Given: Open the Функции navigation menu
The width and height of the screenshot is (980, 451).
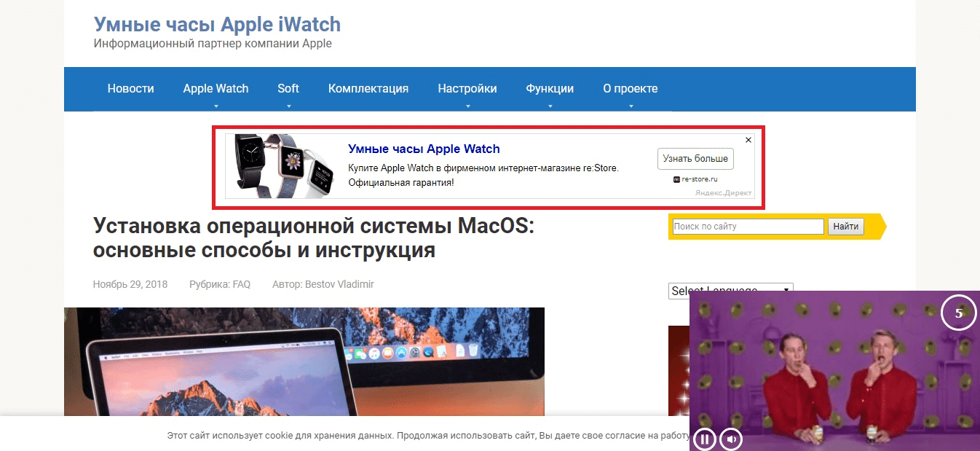Looking at the screenshot, I should tap(550, 89).
